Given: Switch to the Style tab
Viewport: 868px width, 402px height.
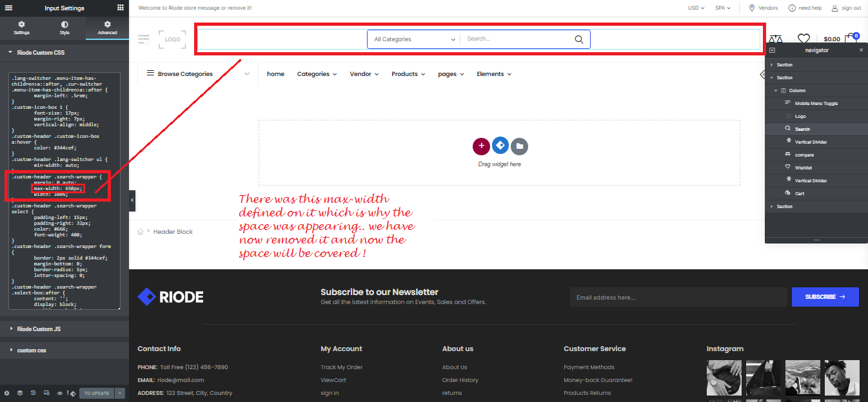Looking at the screenshot, I should tap(64, 28).
